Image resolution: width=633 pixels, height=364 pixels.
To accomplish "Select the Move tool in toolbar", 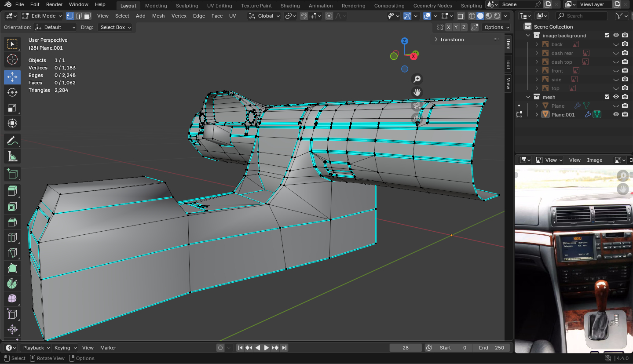I will (x=12, y=77).
